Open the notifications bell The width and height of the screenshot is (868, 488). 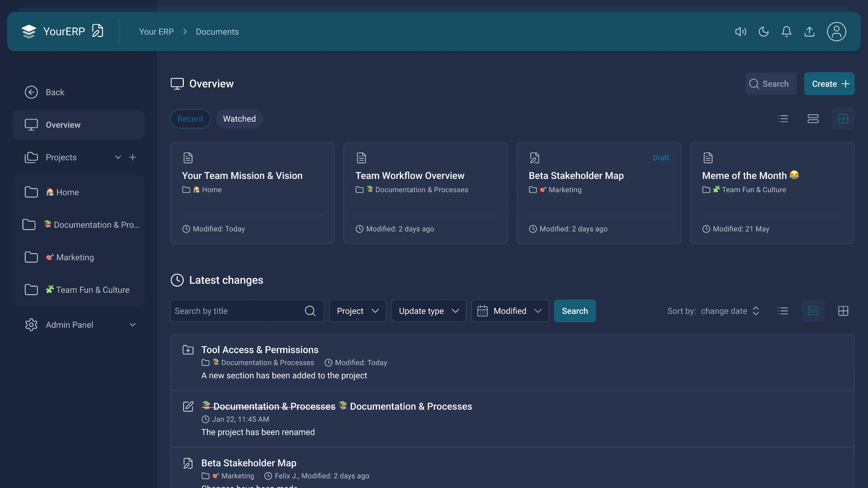tap(787, 32)
